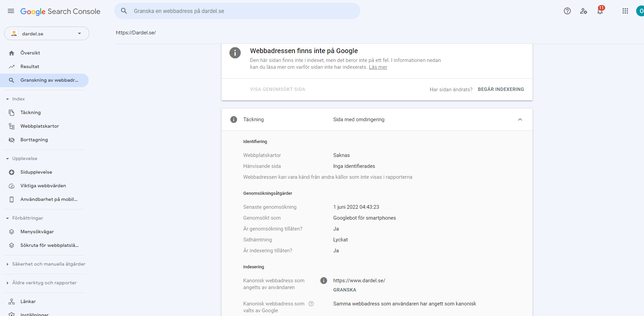
Task: Open user and permission settings icon
Action: click(x=584, y=11)
